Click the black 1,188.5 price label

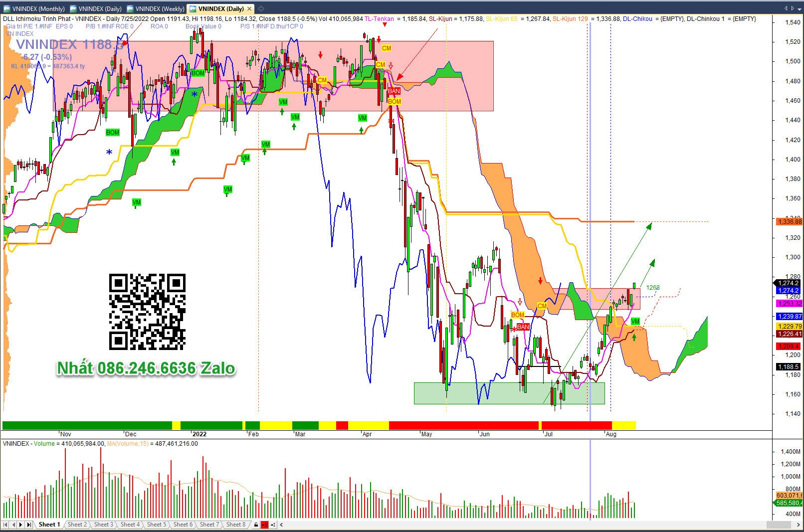[788, 367]
